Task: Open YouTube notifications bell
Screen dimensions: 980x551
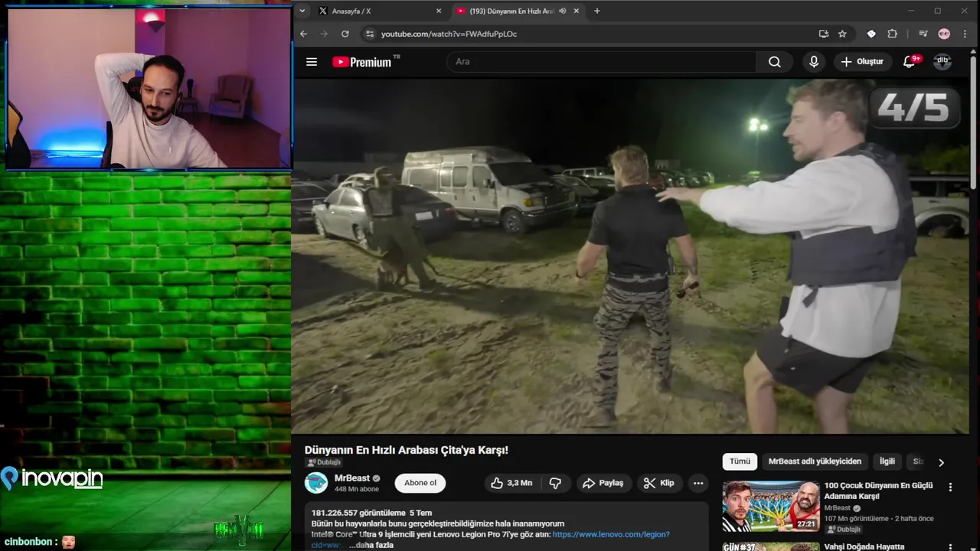Action: pyautogui.click(x=910, y=62)
